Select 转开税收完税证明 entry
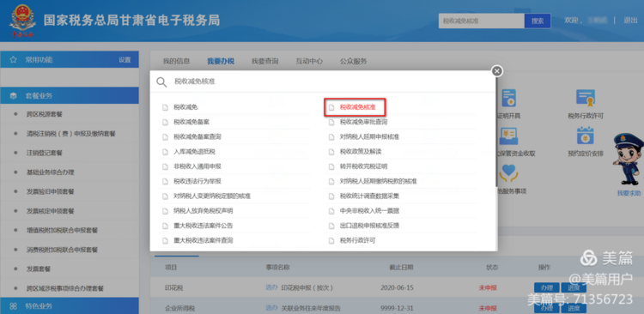Screen dimensions: 644x314 pyautogui.click(x=363, y=166)
